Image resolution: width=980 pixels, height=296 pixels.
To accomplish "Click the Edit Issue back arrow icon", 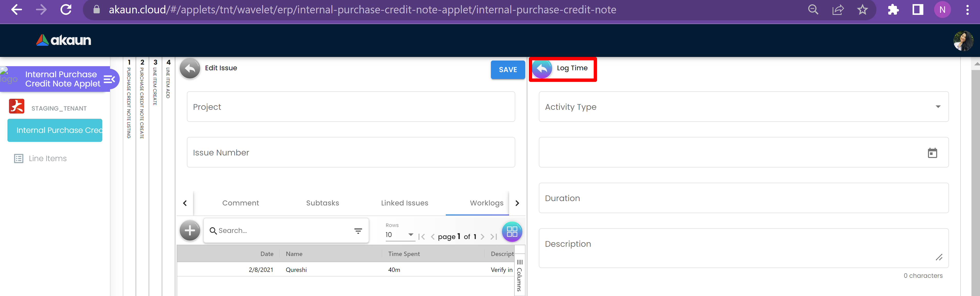I will point(190,68).
